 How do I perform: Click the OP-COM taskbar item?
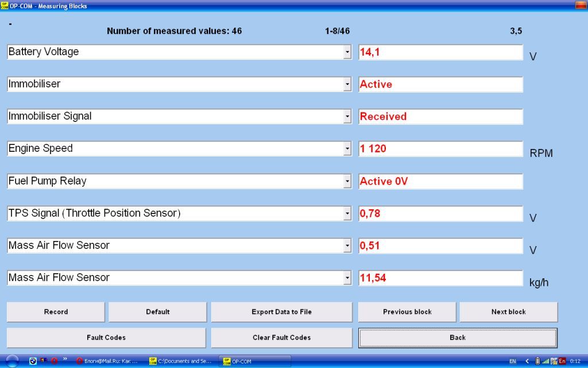pos(255,361)
